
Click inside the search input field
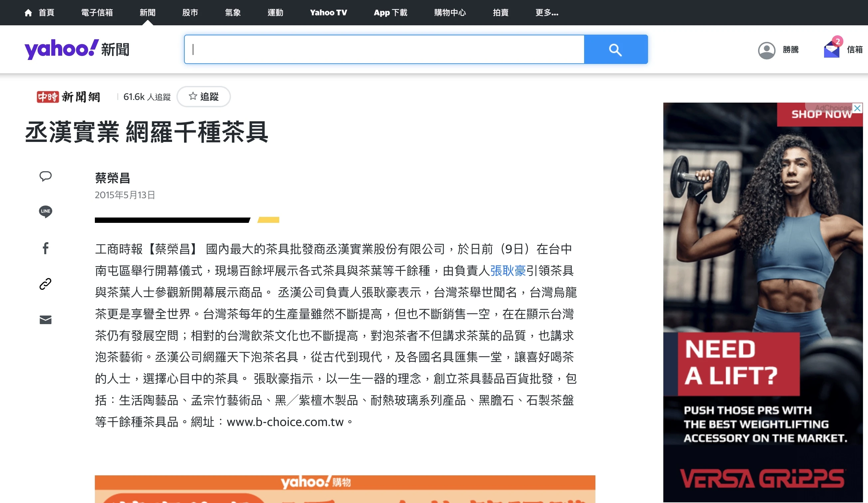384,49
